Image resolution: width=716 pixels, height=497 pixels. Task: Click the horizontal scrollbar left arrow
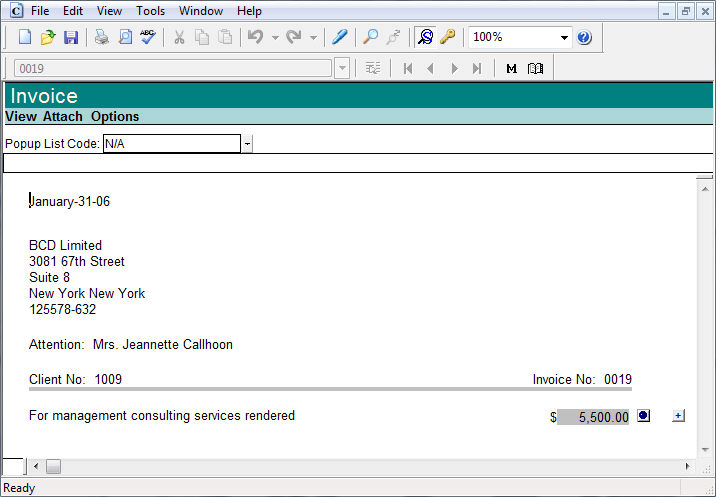[36, 466]
